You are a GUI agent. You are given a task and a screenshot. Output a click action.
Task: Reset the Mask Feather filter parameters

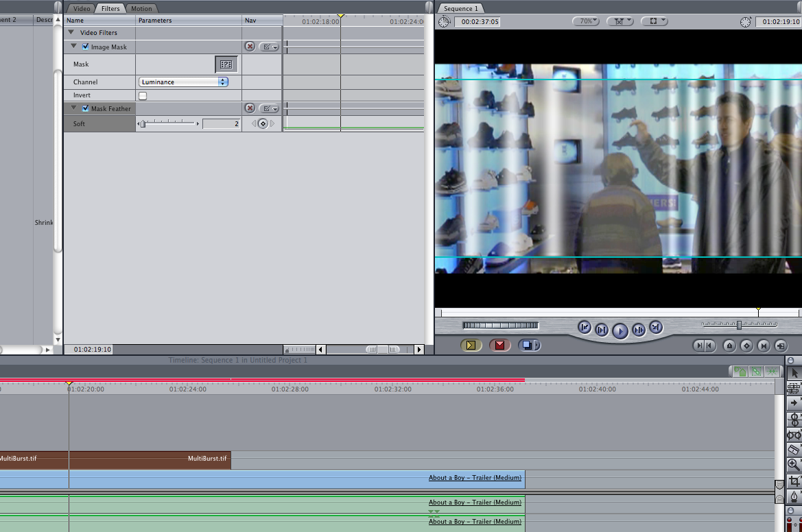[x=250, y=108]
